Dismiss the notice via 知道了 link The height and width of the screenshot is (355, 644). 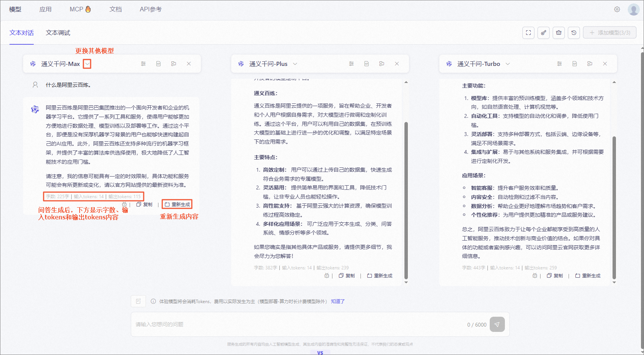pos(338,302)
